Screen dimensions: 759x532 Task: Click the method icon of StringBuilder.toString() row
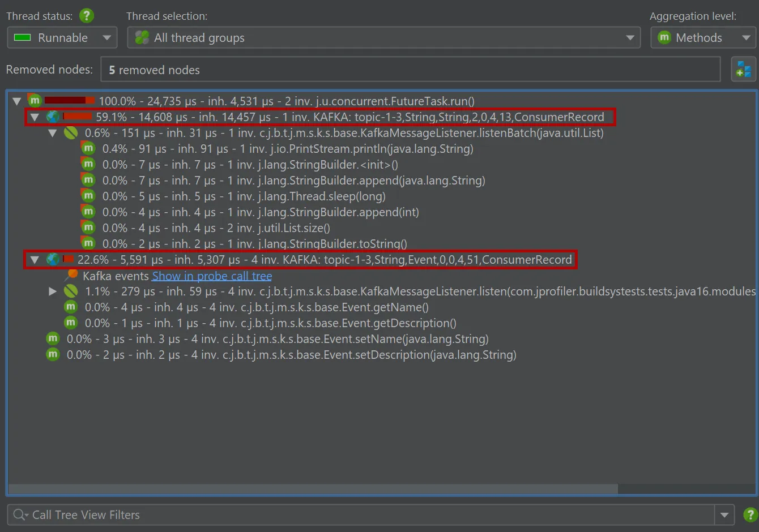(88, 243)
